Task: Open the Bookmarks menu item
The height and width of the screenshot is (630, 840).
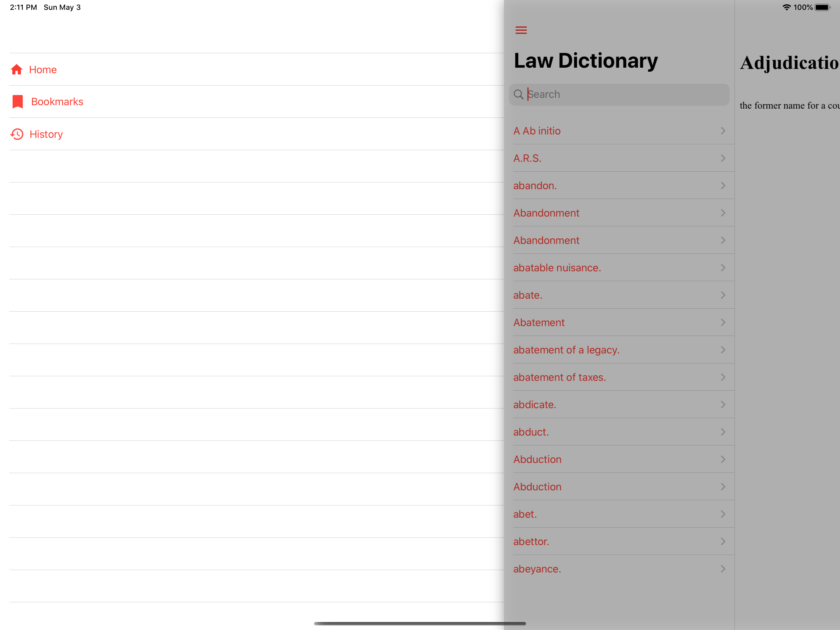Action: [57, 102]
